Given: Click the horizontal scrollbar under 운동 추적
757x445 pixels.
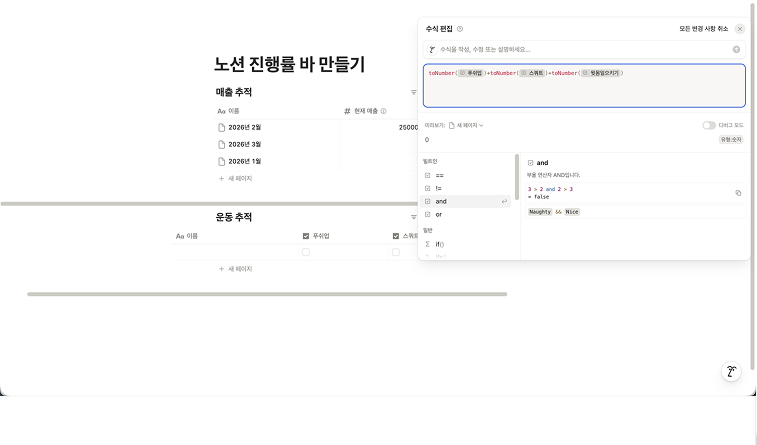Looking at the screenshot, I should 267,294.
